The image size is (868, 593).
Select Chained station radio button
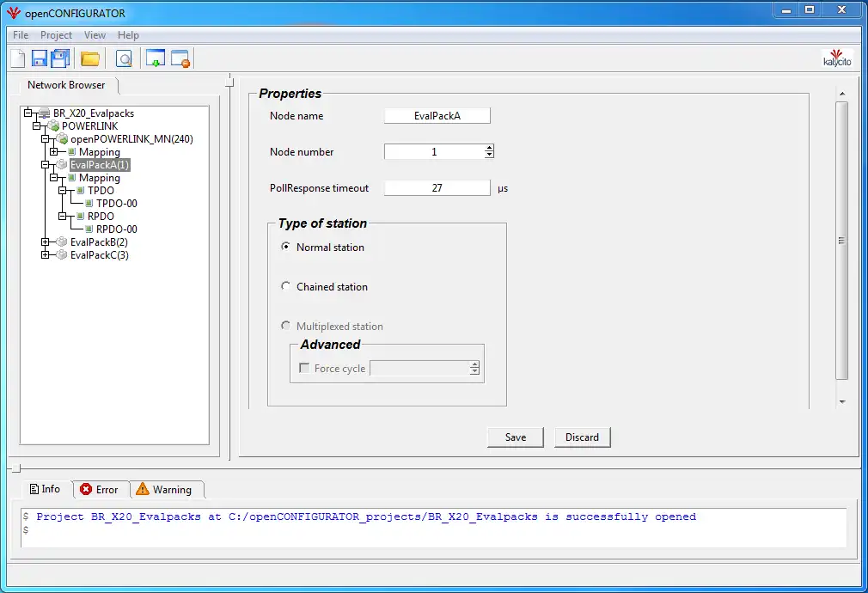pos(285,285)
